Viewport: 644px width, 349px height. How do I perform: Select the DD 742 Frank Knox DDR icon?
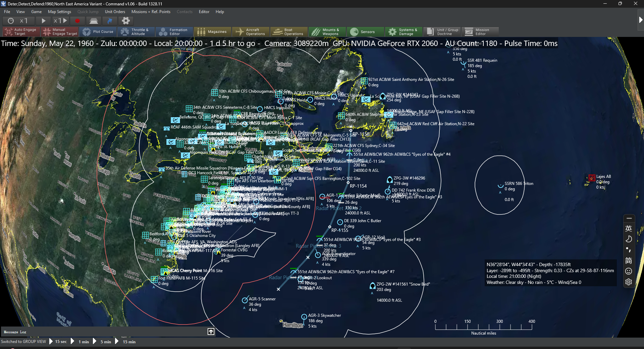point(388,191)
